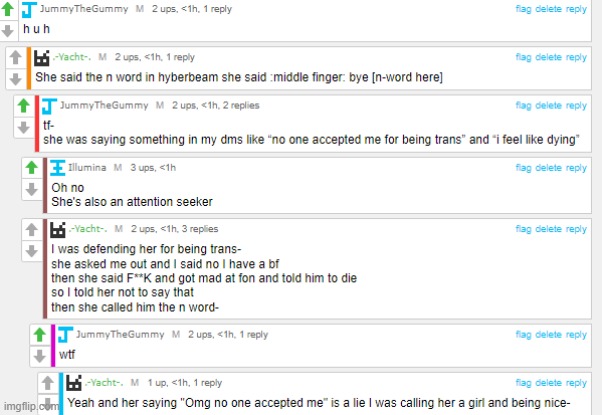Image resolution: width=602 pixels, height=415 pixels.
Task: Reply to -Yacht-'s "I was defending her" comment
Action: click(576, 229)
